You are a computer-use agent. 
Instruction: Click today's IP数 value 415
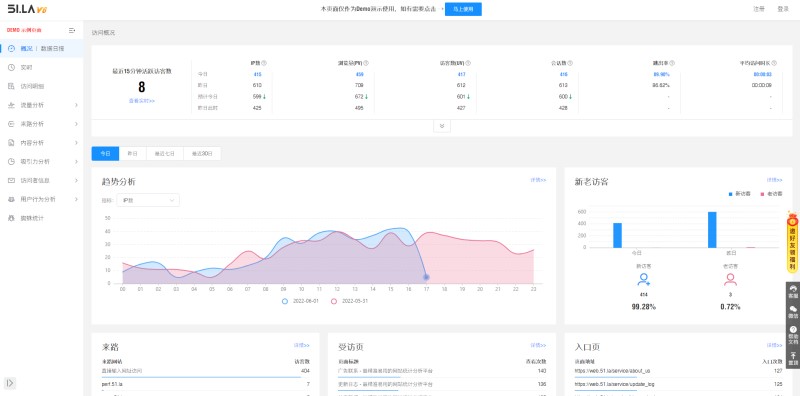click(x=257, y=75)
